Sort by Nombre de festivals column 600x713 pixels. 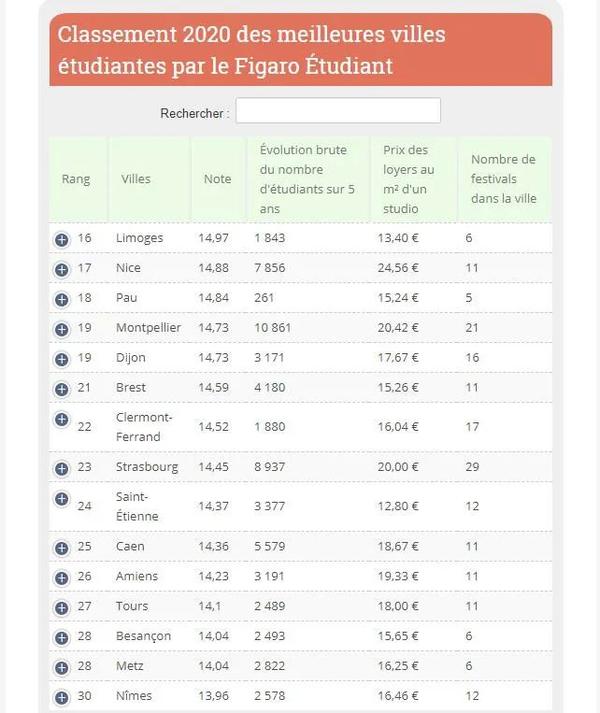click(x=503, y=180)
